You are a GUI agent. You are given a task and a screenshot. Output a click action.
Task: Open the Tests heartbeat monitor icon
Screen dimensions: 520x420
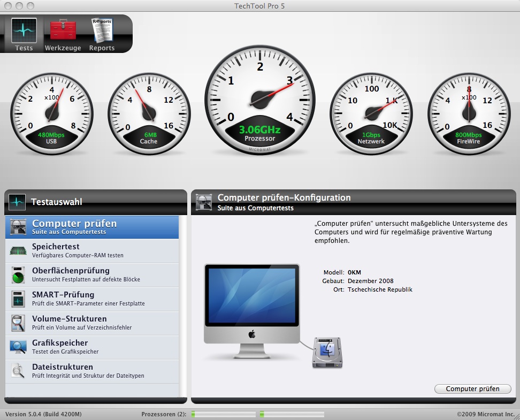click(24, 31)
